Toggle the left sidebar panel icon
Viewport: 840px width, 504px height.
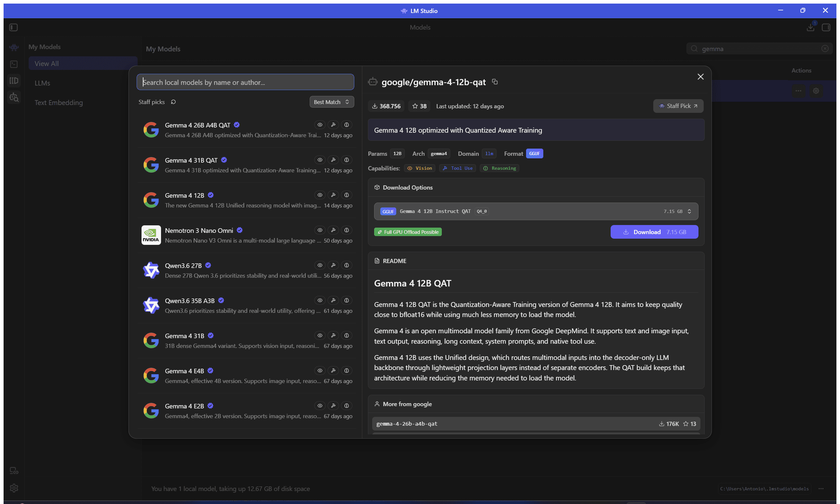point(14,28)
